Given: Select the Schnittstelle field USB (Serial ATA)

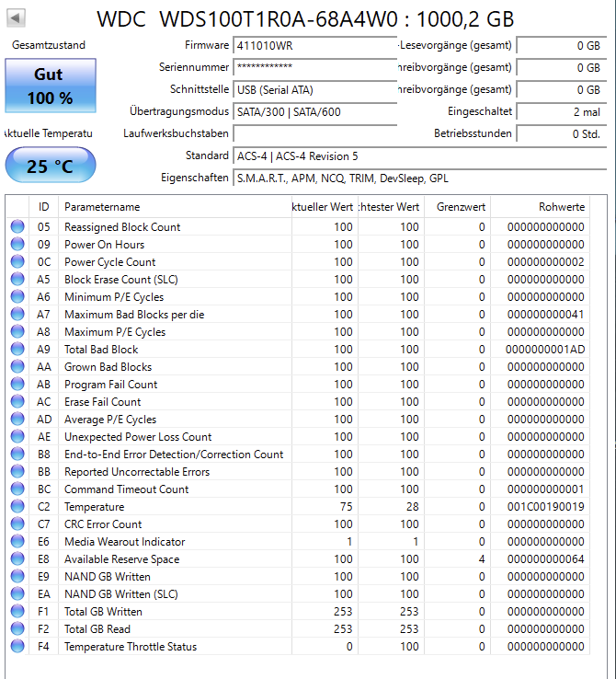Looking at the screenshot, I should point(315,89).
